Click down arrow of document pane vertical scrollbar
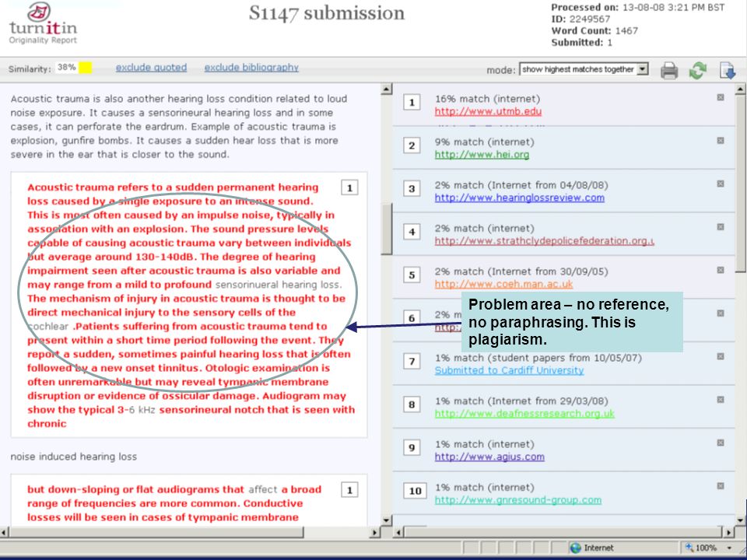 coord(387,520)
